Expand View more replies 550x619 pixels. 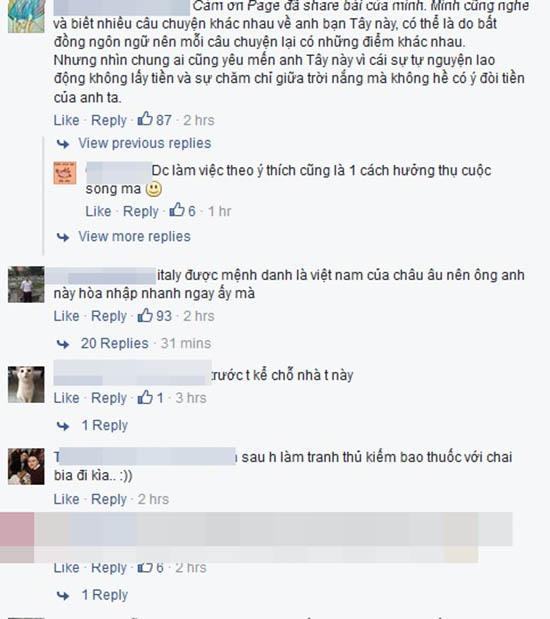[x=134, y=236]
